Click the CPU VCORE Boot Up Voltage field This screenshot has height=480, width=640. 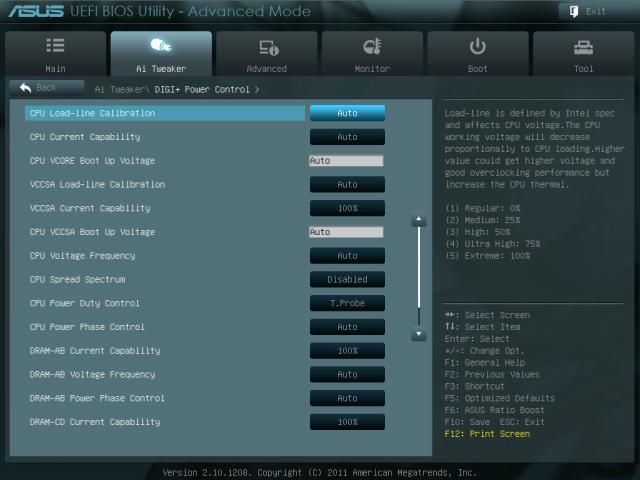tap(346, 161)
